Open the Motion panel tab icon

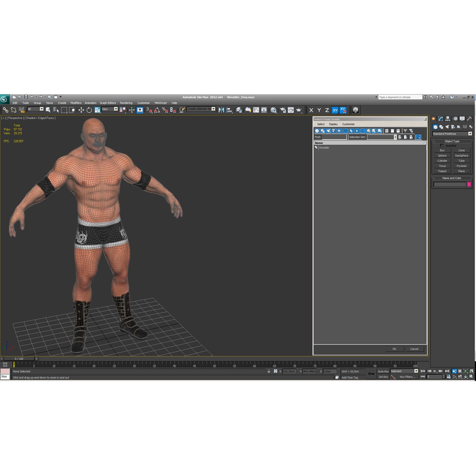pos(455,119)
